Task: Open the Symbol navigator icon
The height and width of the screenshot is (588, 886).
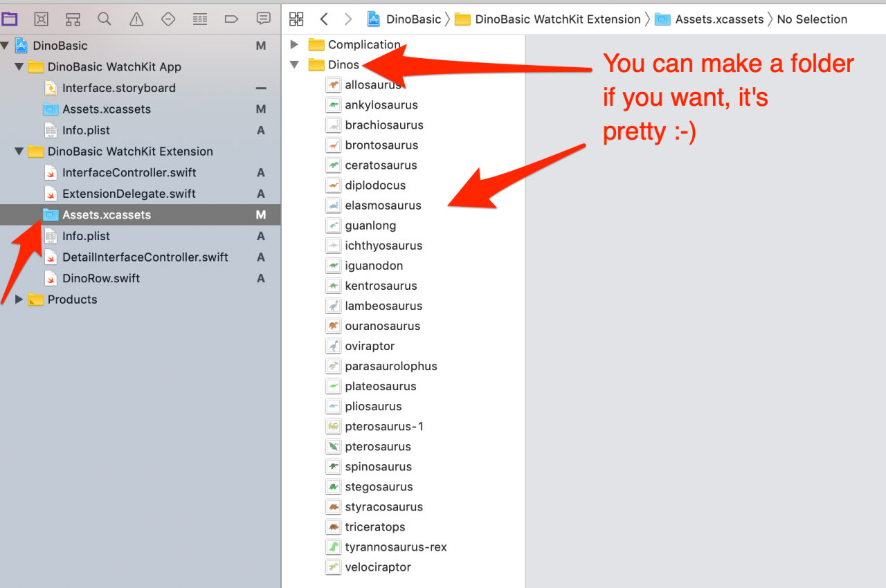Action: tap(73, 19)
